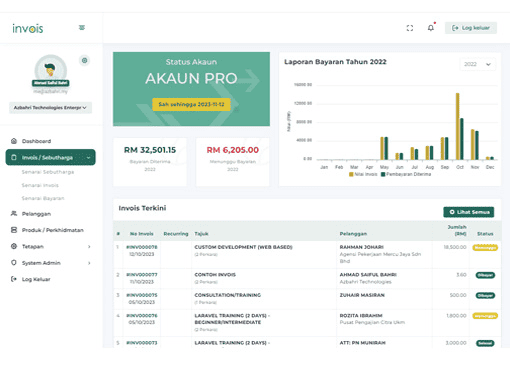
Task: Click the System Admin shield icon
Action: point(14,263)
